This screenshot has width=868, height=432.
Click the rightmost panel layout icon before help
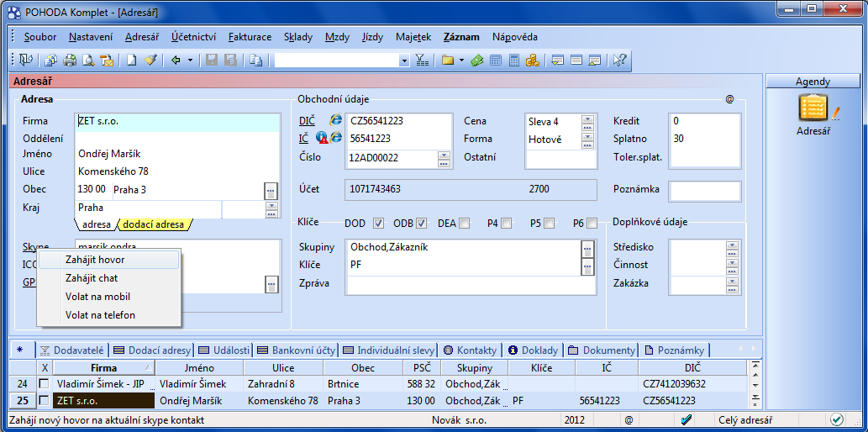(595, 61)
